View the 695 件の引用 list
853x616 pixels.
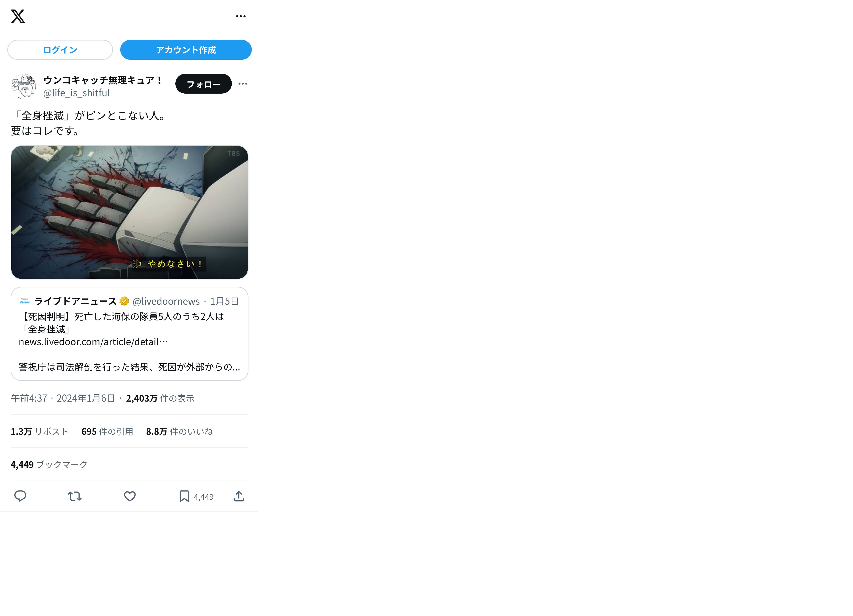[107, 431]
